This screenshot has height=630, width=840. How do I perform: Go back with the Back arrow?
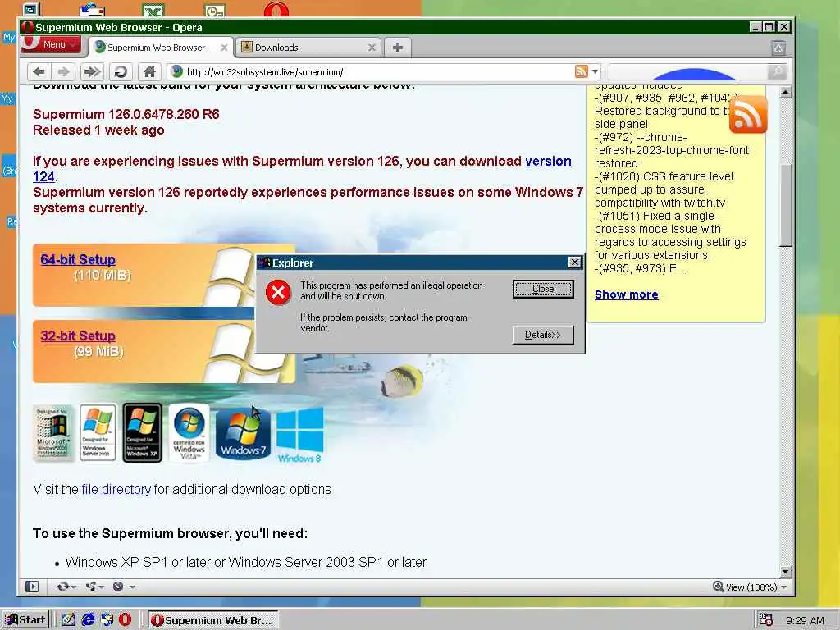click(39, 71)
